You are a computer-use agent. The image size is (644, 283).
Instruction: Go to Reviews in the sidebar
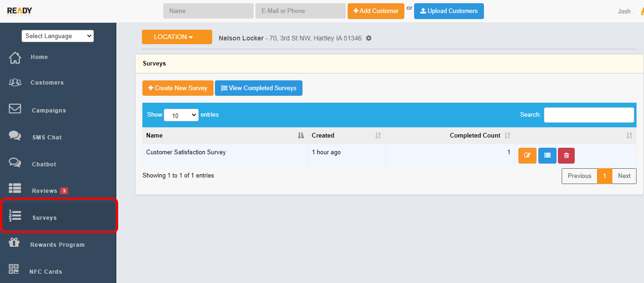coord(45,191)
